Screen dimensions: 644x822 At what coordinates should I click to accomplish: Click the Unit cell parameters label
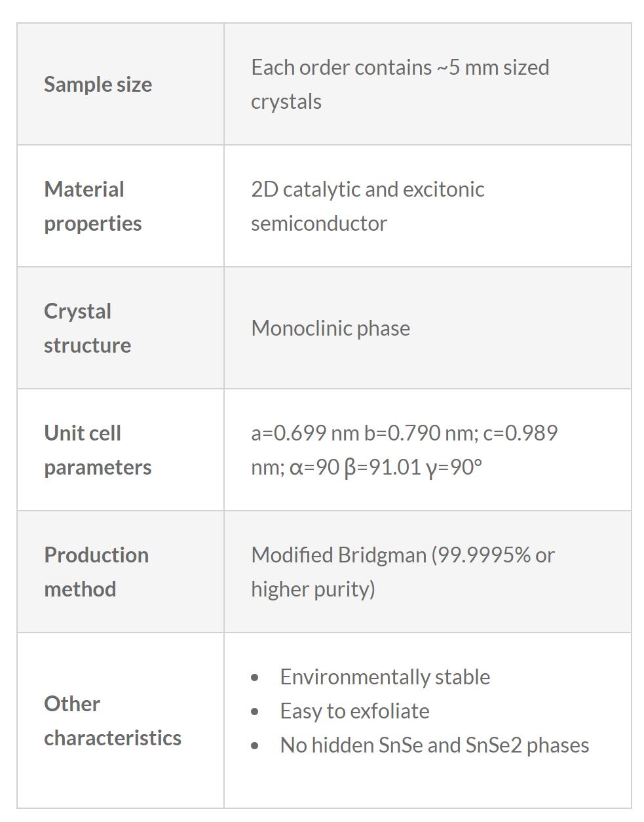[x=97, y=450]
